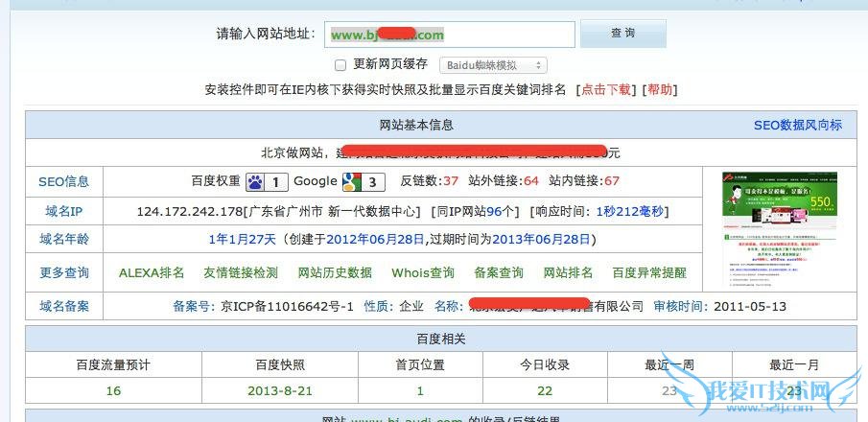Open the 反链数 value 37
868x422 pixels.
point(451,181)
